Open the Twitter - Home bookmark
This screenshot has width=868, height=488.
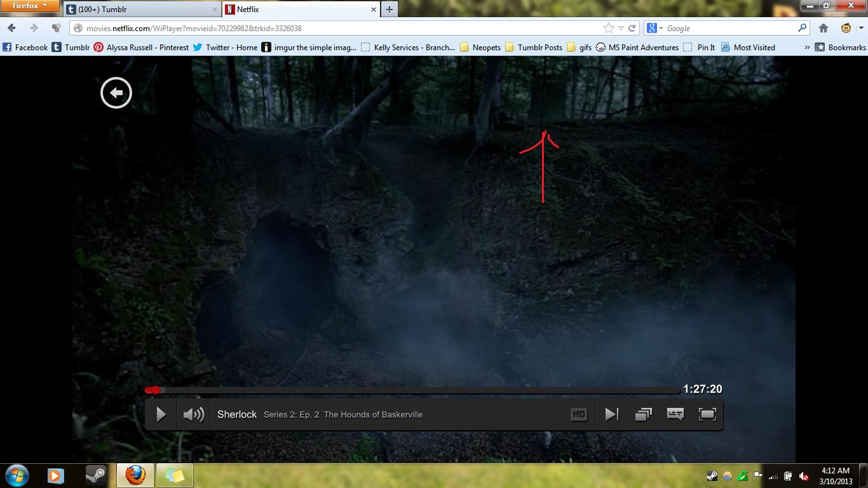[225, 47]
